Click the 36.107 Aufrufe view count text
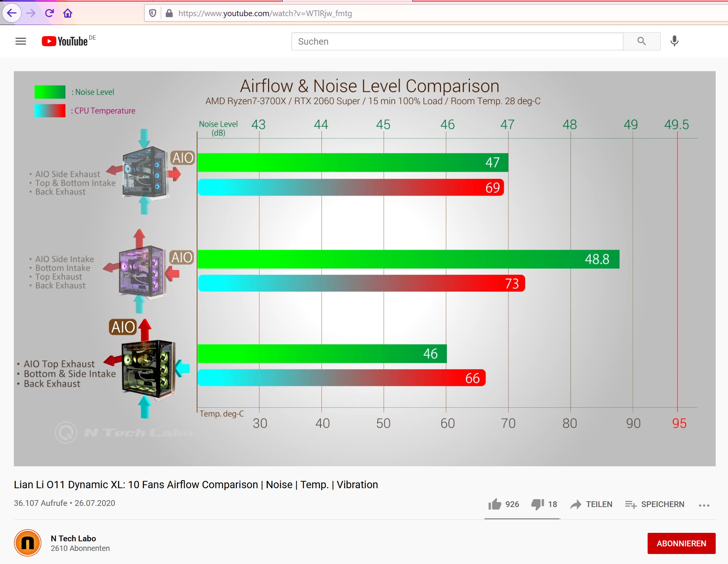The height and width of the screenshot is (564, 728). click(x=41, y=503)
